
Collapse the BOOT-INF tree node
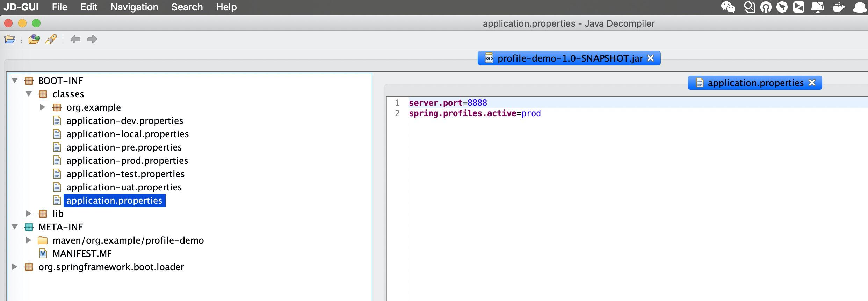point(15,81)
